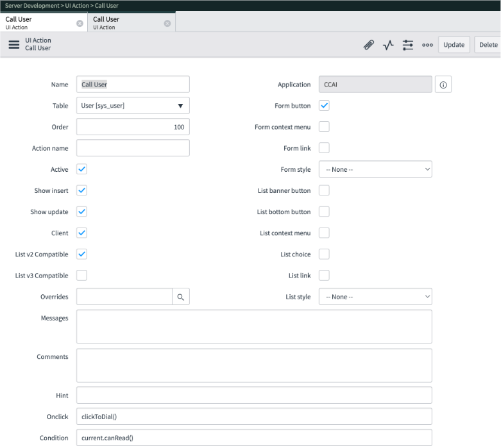Click into the Onclick input field
501x448 pixels.
click(x=253, y=417)
